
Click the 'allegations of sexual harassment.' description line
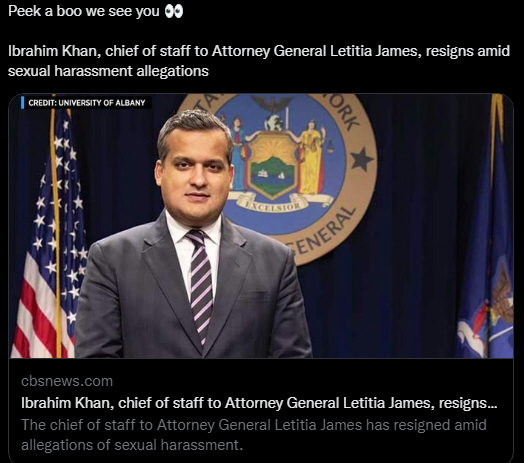132,445
